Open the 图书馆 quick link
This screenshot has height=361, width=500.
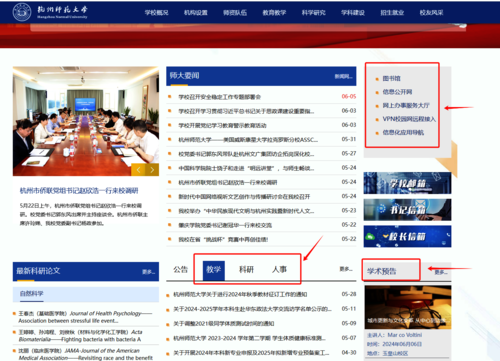391,78
